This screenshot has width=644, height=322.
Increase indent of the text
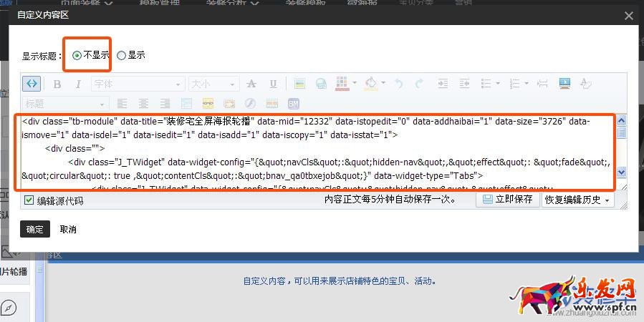pos(443,84)
